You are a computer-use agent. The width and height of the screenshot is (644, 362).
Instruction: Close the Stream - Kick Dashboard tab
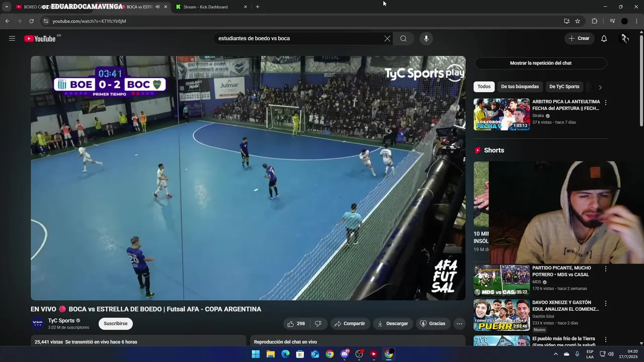click(246, 7)
